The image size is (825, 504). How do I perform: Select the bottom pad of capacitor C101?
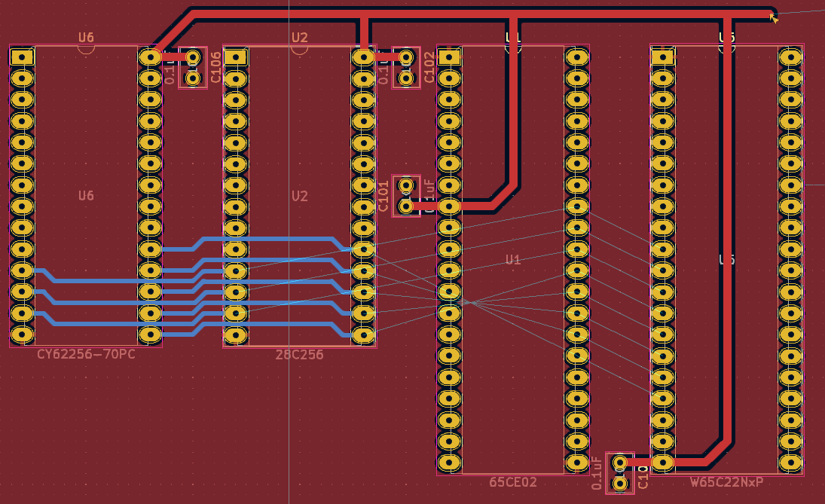tap(406, 206)
